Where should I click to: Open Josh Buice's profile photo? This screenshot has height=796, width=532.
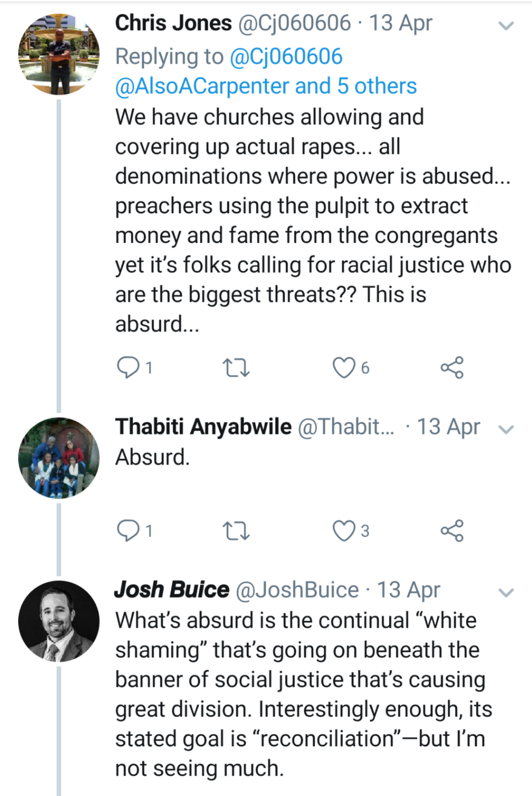(x=59, y=621)
